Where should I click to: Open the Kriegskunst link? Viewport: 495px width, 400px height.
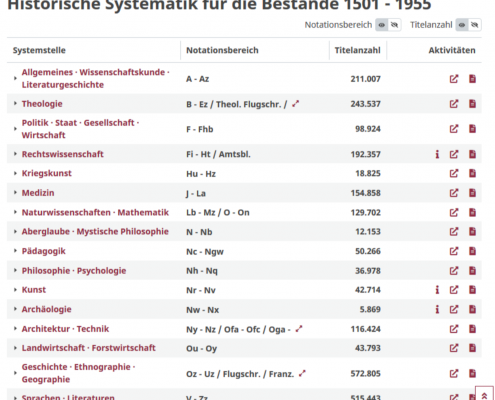47,173
